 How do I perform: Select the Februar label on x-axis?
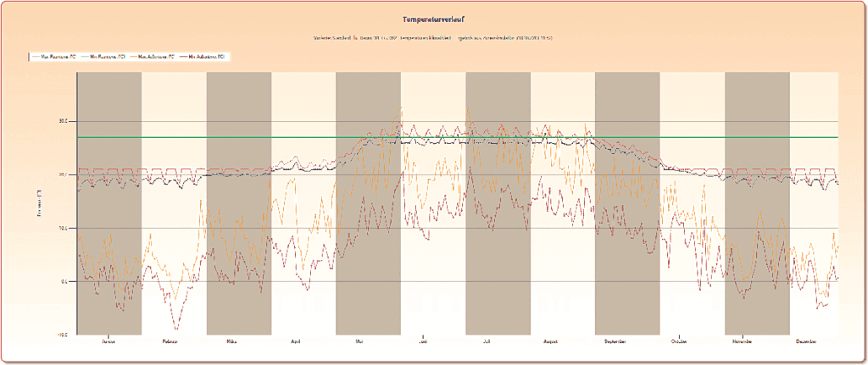[x=173, y=341]
